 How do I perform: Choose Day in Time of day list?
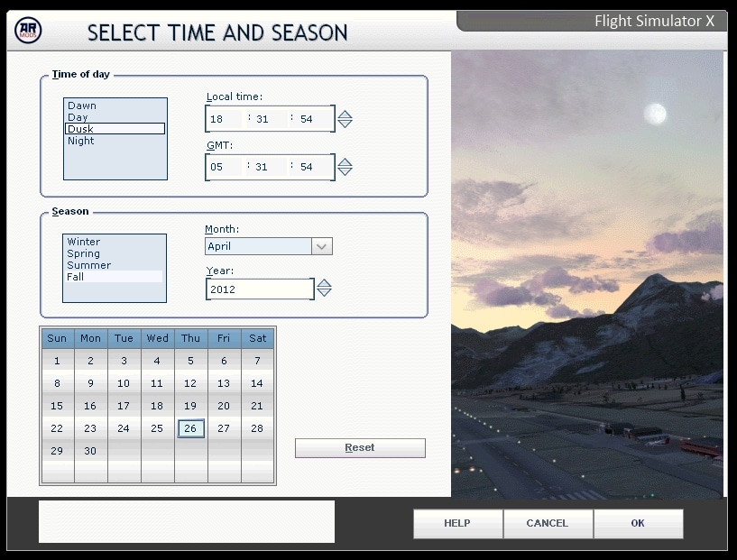click(78, 117)
